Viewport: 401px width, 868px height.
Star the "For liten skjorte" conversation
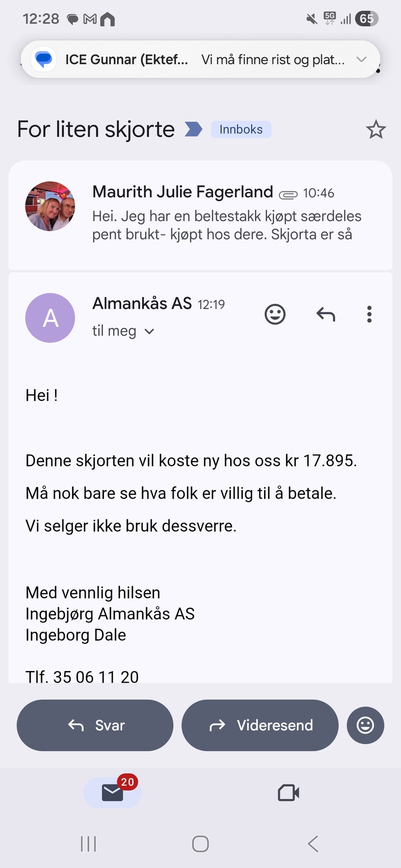point(376,129)
